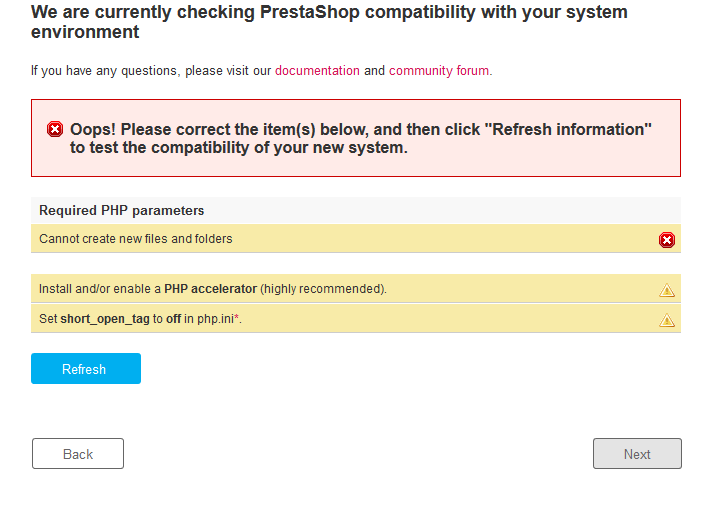Screen dimensions: 725x507
Task: Click the red error icon in the Oops alert
Action: 55,130
